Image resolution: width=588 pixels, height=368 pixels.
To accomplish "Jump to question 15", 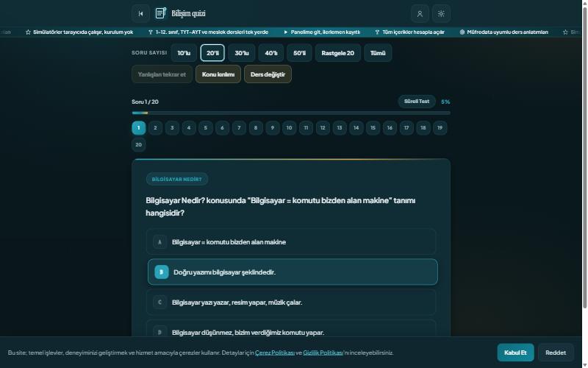I will pyautogui.click(x=373, y=127).
